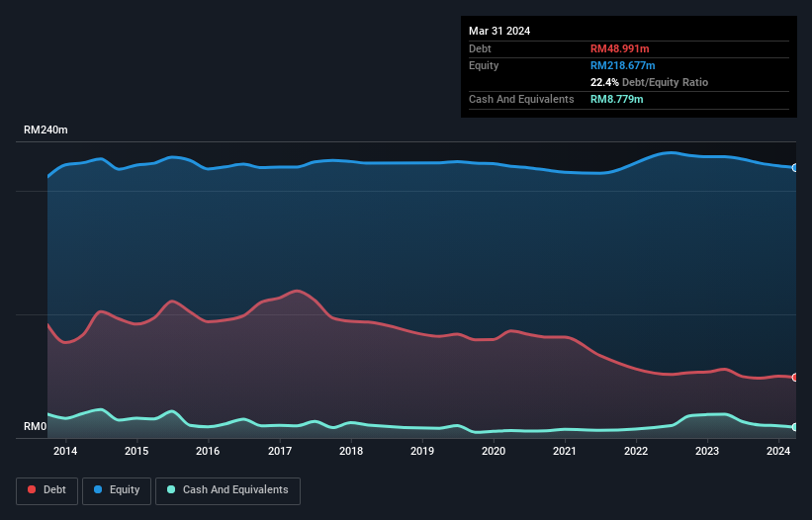This screenshot has width=812, height=520.
Task: Click the 2019 x-axis label
Action: (x=422, y=451)
